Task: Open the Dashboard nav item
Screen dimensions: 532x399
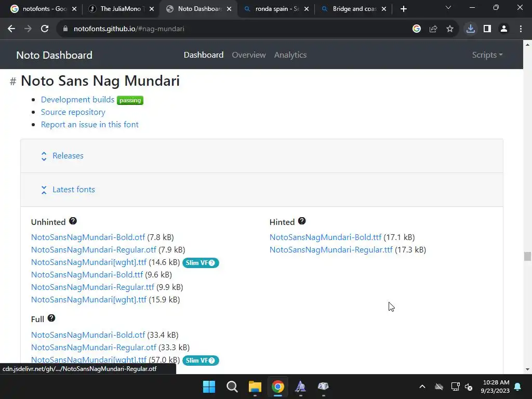Action: click(x=204, y=55)
